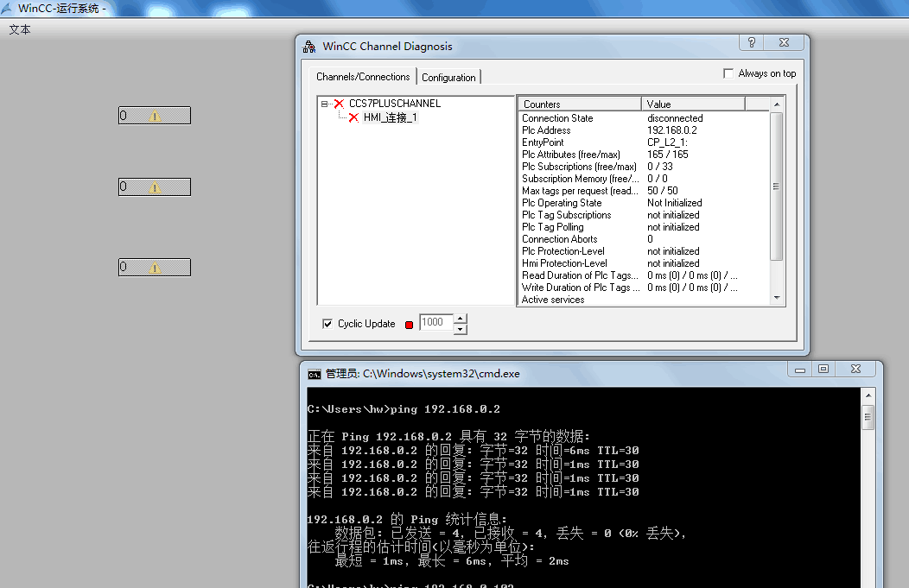
Task: Click the help question mark button in Channel Diagnosis
Action: point(752,42)
